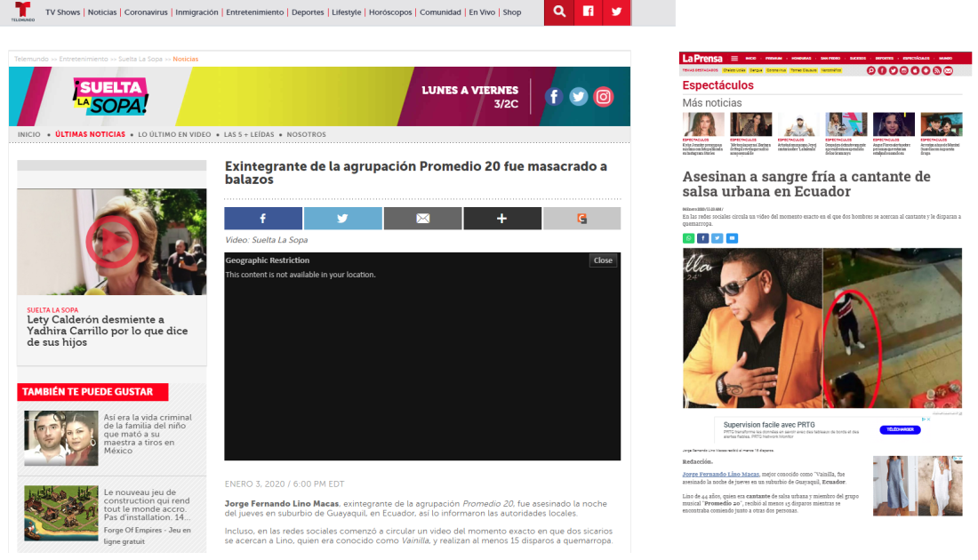This screenshot has width=978, height=560.
Task: Open La Prensa hamburger menu
Action: [x=734, y=58]
